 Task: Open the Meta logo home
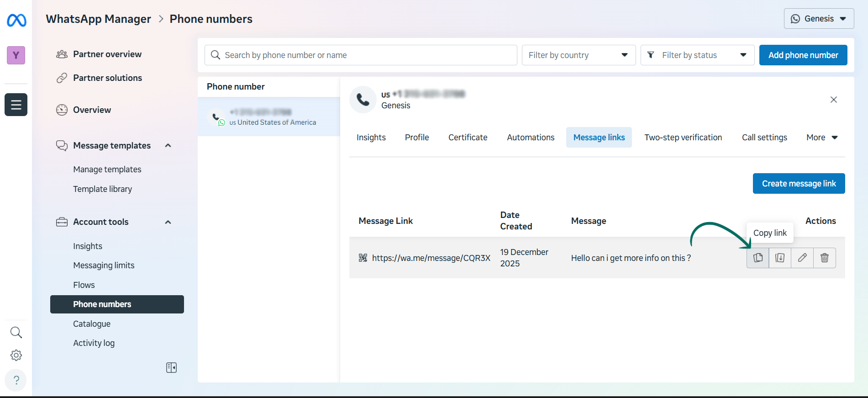(16, 20)
